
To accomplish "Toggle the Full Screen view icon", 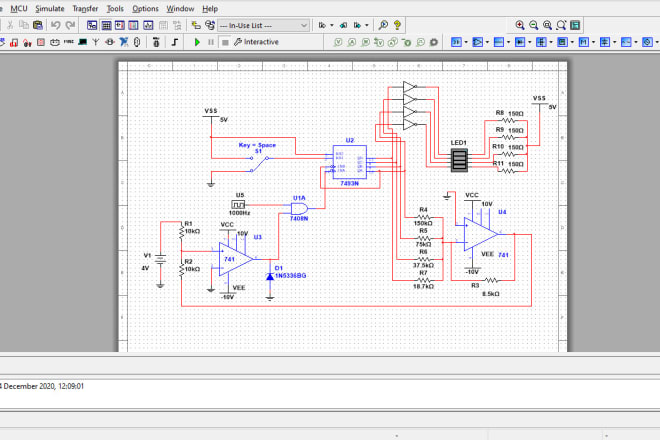I will click(x=575, y=25).
